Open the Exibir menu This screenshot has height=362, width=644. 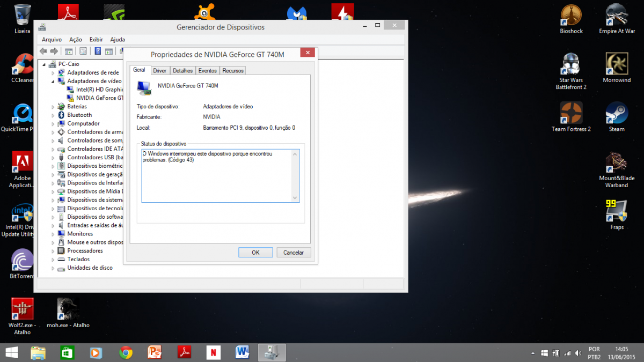(x=96, y=40)
